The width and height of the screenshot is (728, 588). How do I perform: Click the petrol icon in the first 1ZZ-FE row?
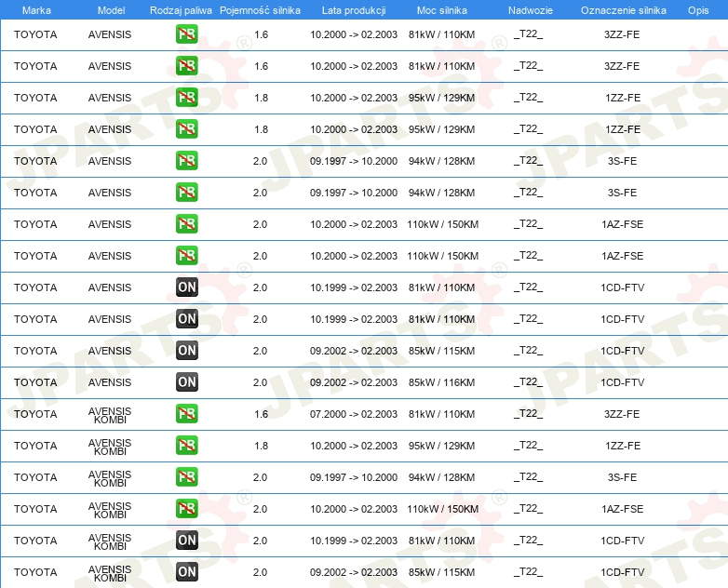tap(186, 98)
